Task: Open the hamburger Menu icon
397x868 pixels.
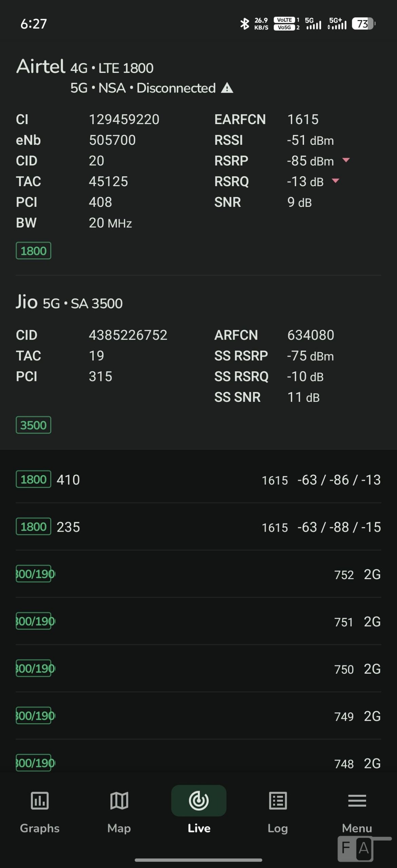Action: pos(357,801)
